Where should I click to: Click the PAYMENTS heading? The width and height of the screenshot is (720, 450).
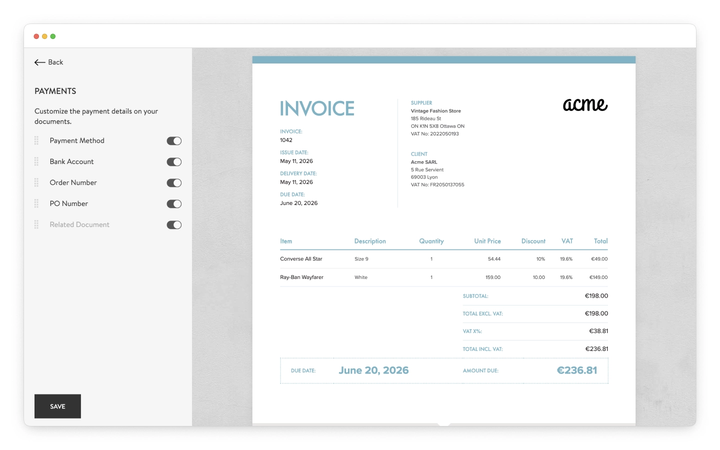(x=55, y=91)
